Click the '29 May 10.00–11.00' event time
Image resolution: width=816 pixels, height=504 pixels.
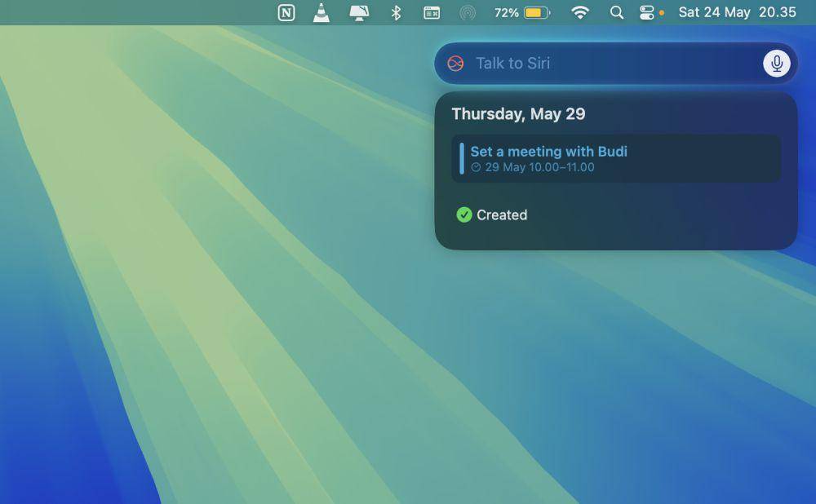click(539, 167)
